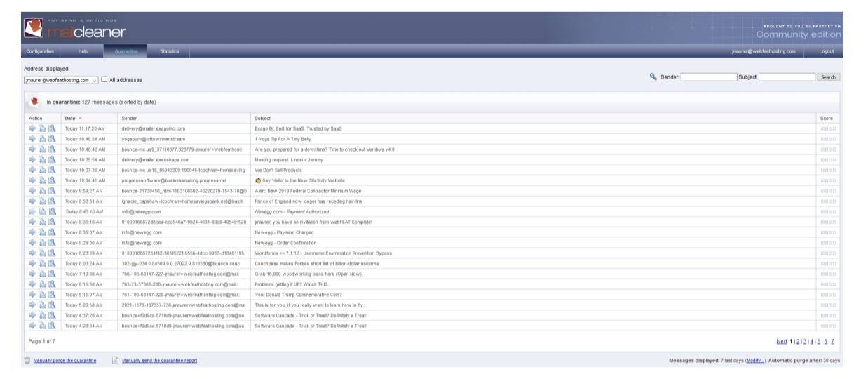Click the Search button
This screenshot has width=868, height=379.
pyautogui.click(x=828, y=77)
